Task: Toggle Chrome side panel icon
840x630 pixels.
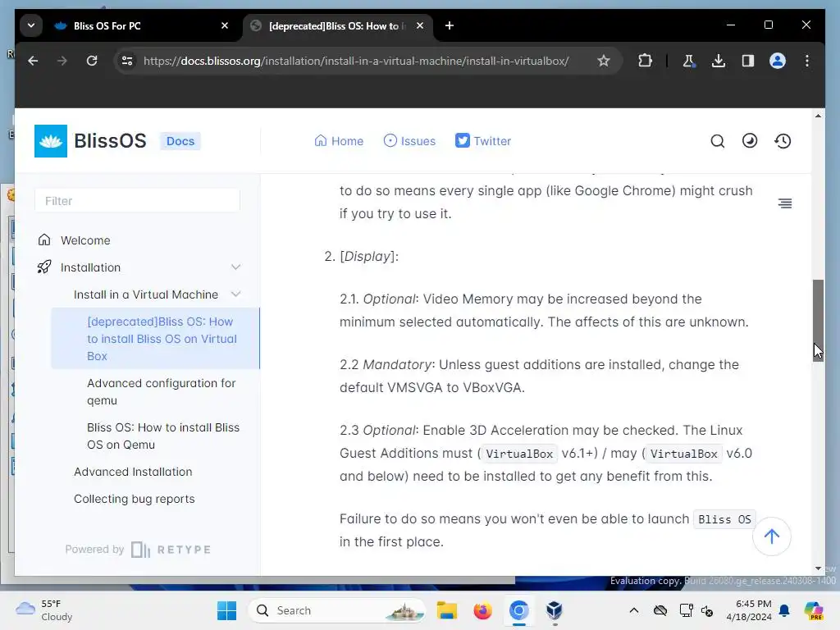Action: click(748, 61)
